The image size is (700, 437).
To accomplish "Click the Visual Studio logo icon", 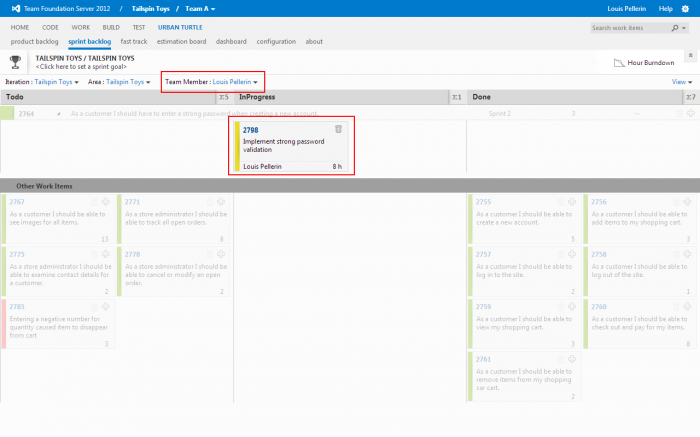I will pos(16,8).
